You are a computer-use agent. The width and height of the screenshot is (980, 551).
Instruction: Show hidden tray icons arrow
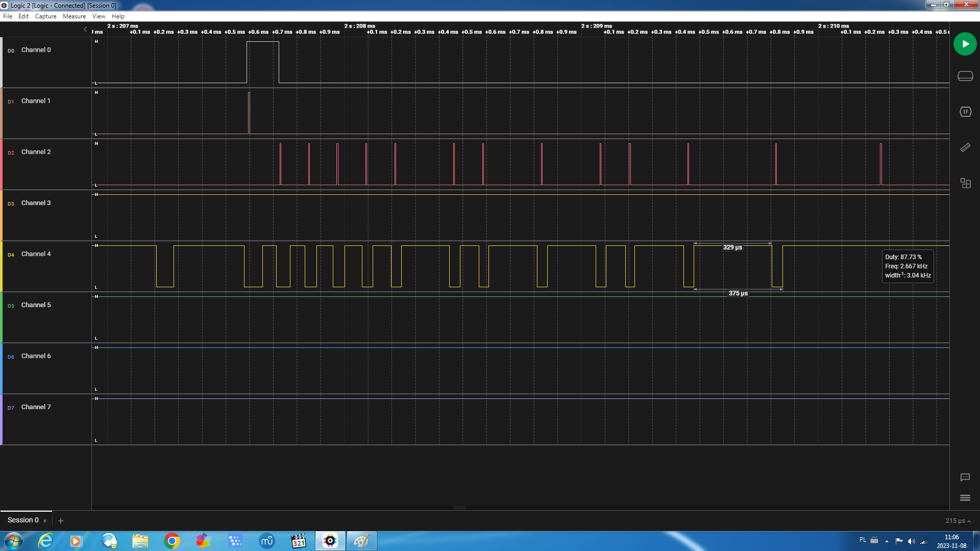(887, 541)
